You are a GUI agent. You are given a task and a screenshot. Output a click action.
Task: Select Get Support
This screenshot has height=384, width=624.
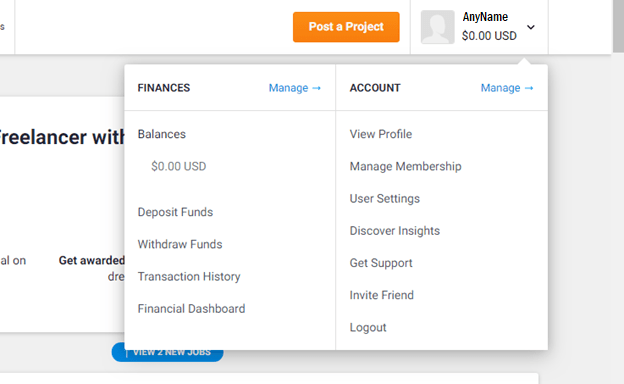click(381, 263)
